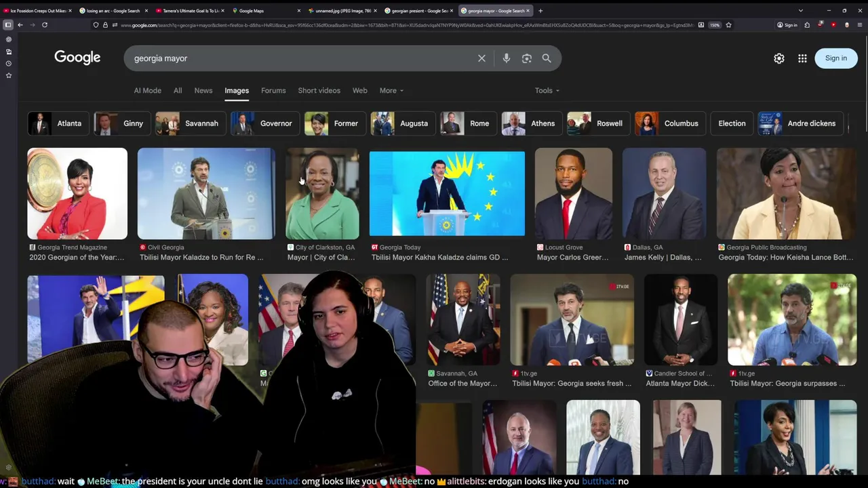Viewport: 868px width, 488px height.
Task: Filter images by the Columbus chip
Action: [x=670, y=123]
